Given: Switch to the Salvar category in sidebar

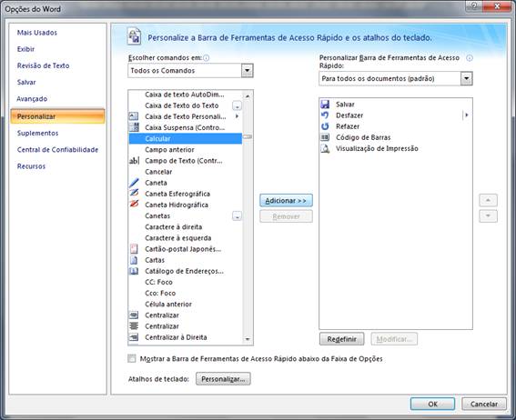Looking at the screenshot, I should pyautogui.click(x=26, y=82).
